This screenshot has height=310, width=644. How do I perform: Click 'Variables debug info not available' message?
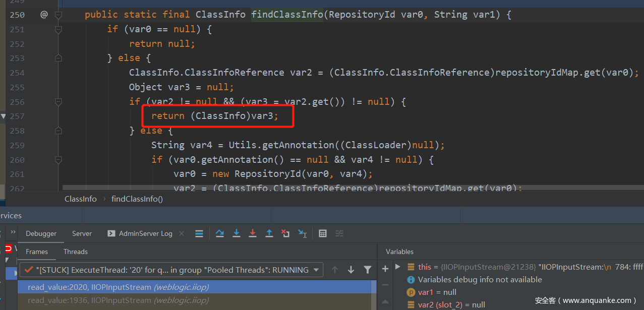coord(480,279)
